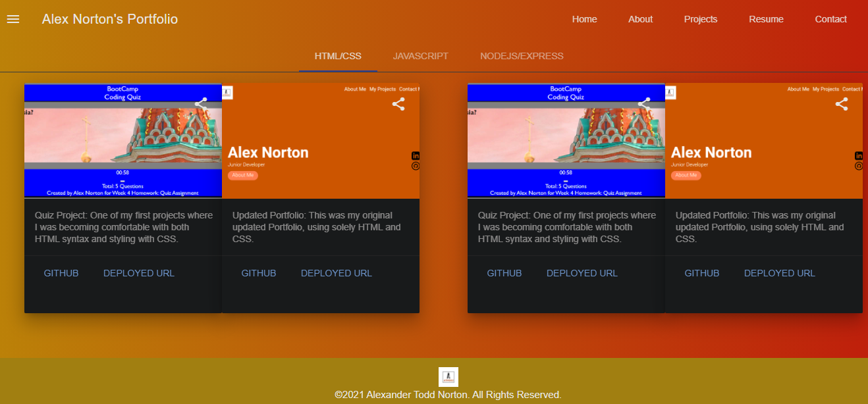Open the hamburger navigation menu
The image size is (868, 404).
pos(13,18)
